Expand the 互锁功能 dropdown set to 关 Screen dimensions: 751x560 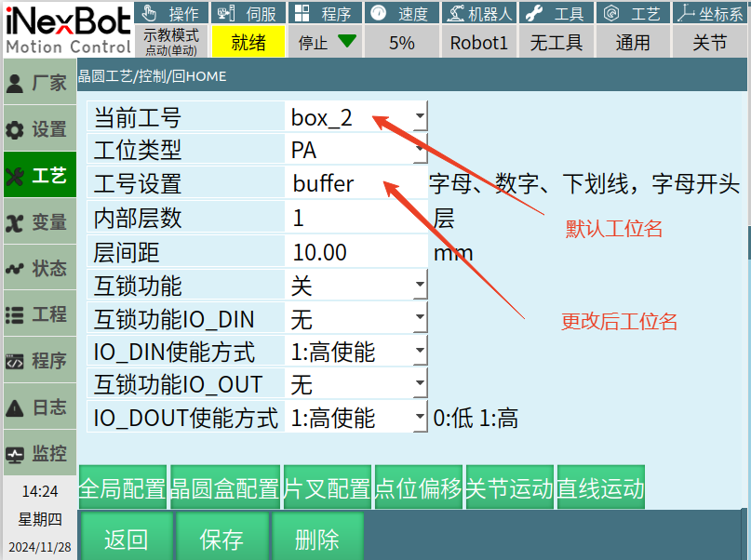pos(419,285)
